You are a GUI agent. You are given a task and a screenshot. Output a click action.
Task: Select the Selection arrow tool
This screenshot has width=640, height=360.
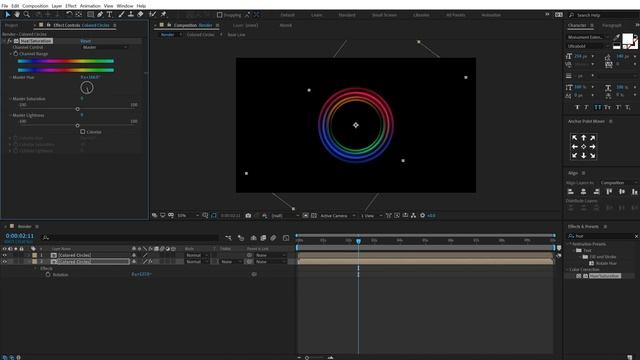coord(8,15)
